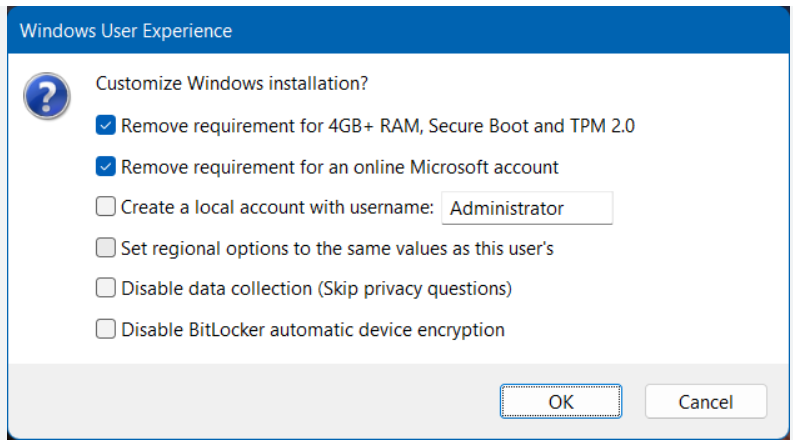Click the 'Windows User Experience' title text
Viewport: 793px width, 446px height.
[x=126, y=31]
